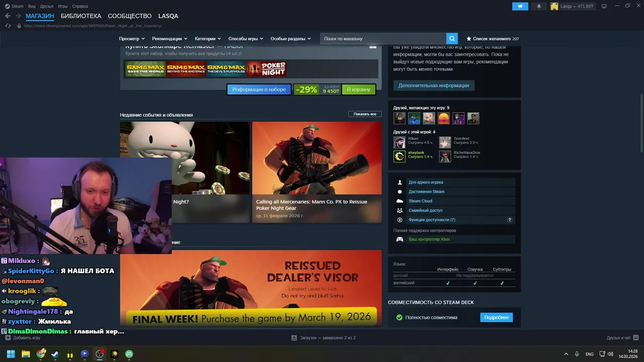Open the Steam Cloud link
The image size is (644, 362).
pos(420,201)
